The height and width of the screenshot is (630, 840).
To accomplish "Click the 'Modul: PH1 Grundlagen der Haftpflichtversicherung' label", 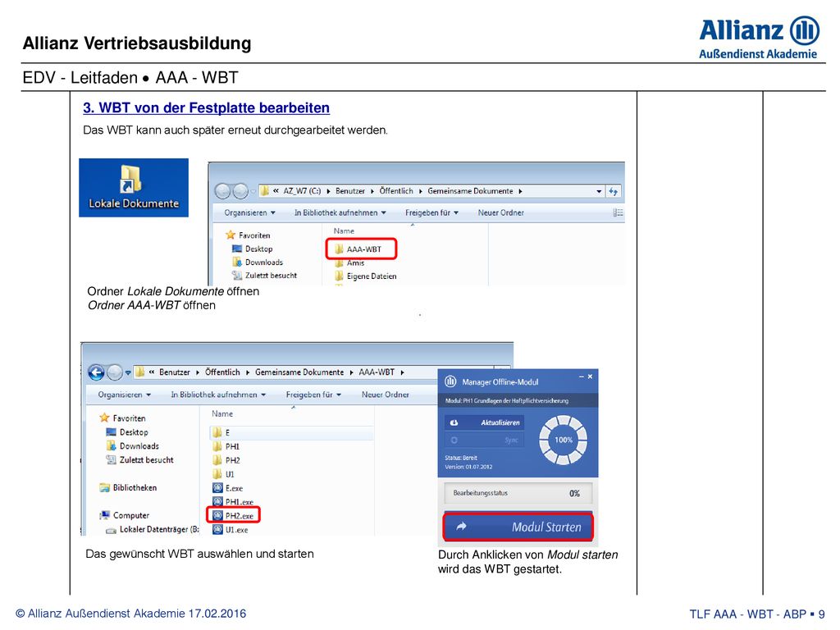I will (x=507, y=400).
